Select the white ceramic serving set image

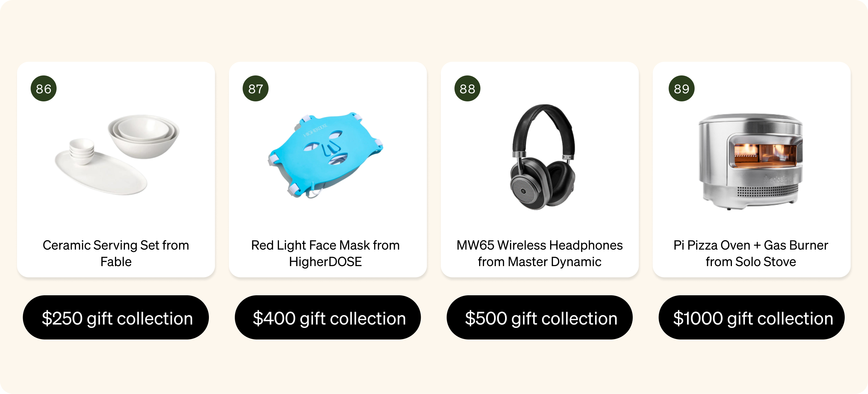point(117,155)
